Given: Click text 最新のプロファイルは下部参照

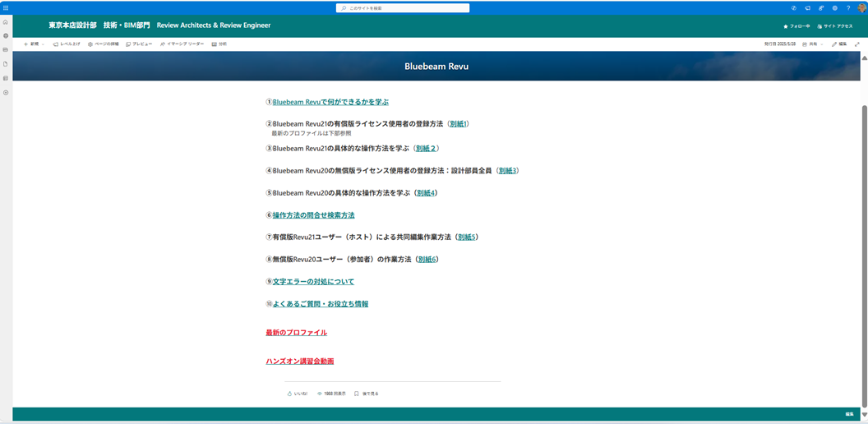Looking at the screenshot, I should point(311,133).
